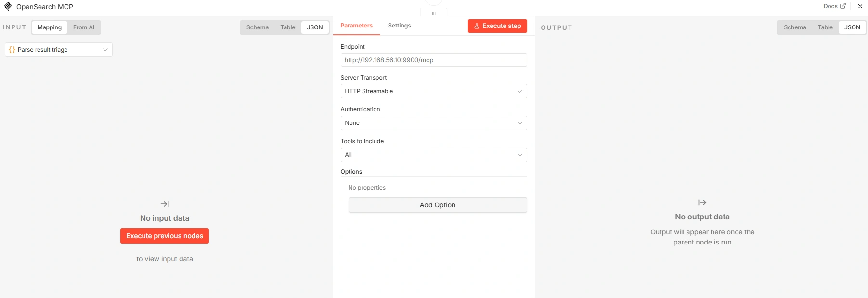Select Table view in input panel
The width and height of the screenshot is (868, 298).
pyautogui.click(x=288, y=27)
